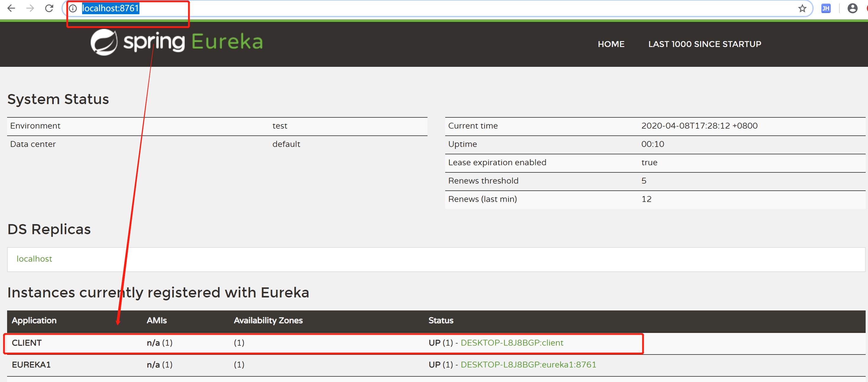868x382 pixels.
Task: Select the Renews threshold label
Action: point(483,181)
